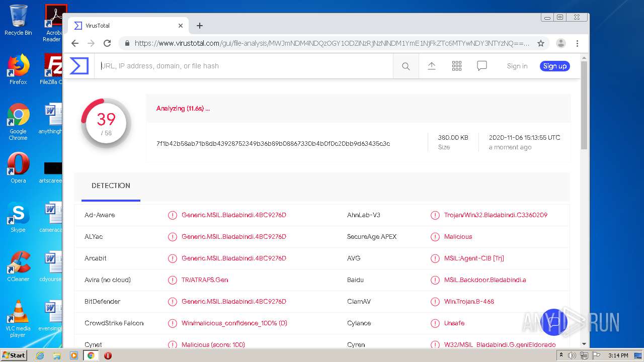
Task: Open Chrome three-dot menu
Action: click(x=578, y=43)
